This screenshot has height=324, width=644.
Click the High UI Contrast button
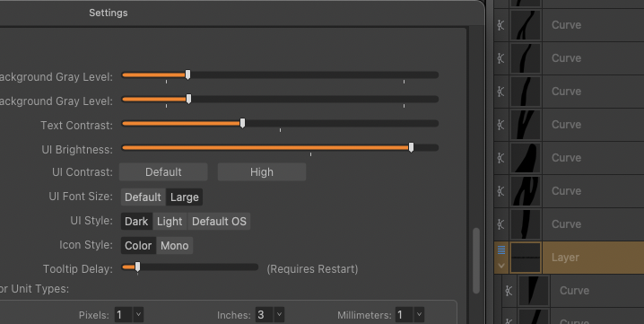pyautogui.click(x=262, y=171)
